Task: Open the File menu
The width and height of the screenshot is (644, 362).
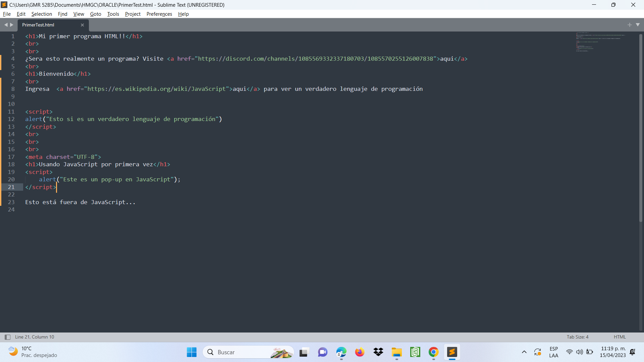Action: (7, 14)
